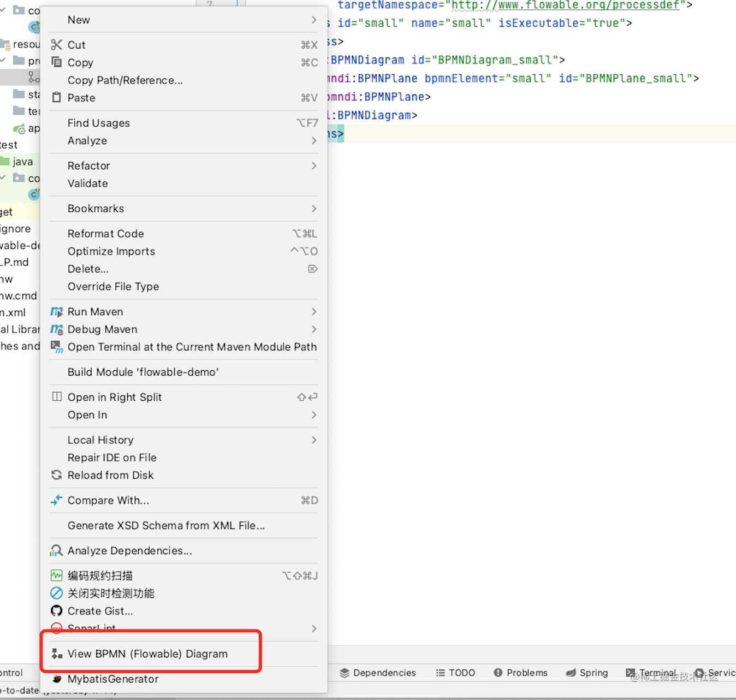Click Build Module 'flowable-demo'
Screen dimensions: 736x700
point(143,372)
